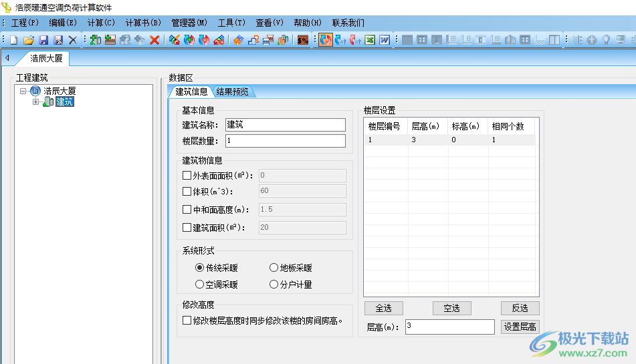Click the blue-red arrows with green plus icon
The height and width of the screenshot is (364, 636).
point(189,39)
